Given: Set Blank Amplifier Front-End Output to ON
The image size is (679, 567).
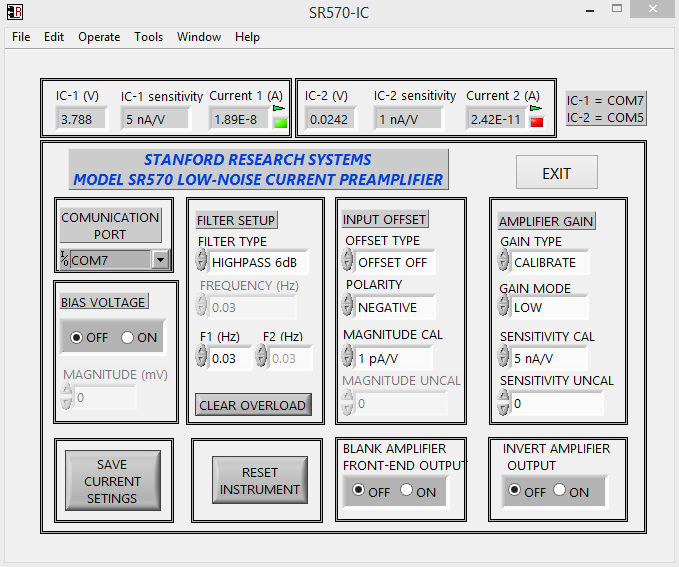Looking at the screenshot, I should point(406,490).
